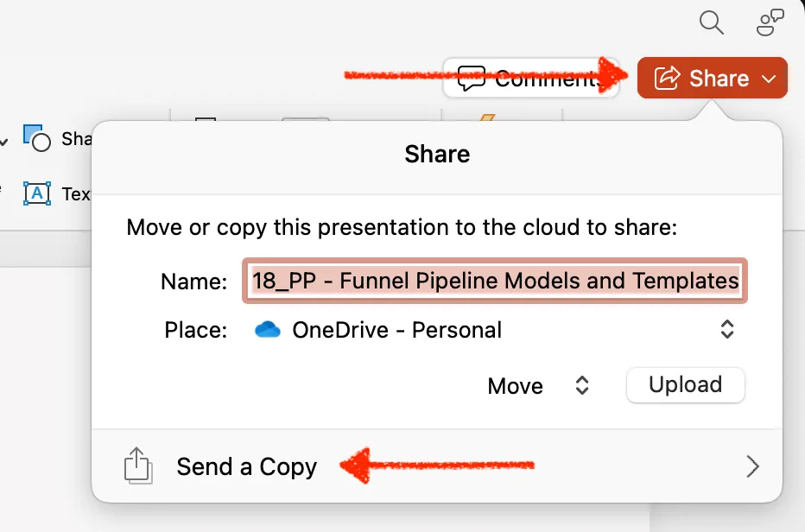Expand Send a Copy chevron

[752, 466]
